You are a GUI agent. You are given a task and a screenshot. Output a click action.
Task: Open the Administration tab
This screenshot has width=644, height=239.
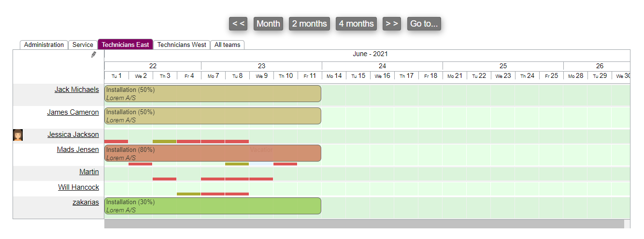[x=44, y=45]
